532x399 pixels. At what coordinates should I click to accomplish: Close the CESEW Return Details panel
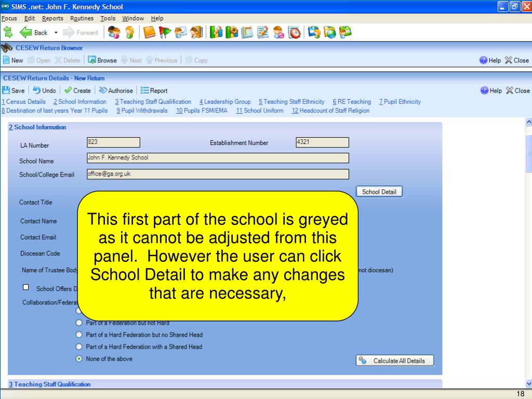pyautogui.click(x=518, y=90)
